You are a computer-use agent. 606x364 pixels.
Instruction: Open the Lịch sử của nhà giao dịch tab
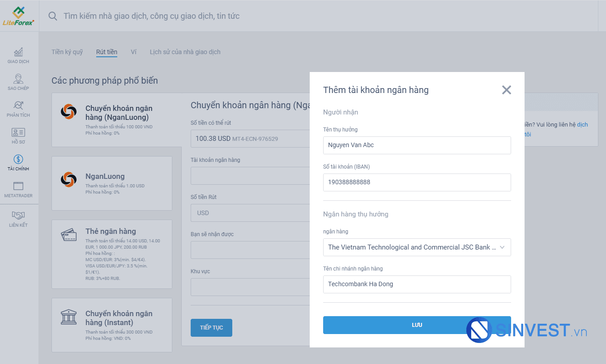click(x=185, y=52)
